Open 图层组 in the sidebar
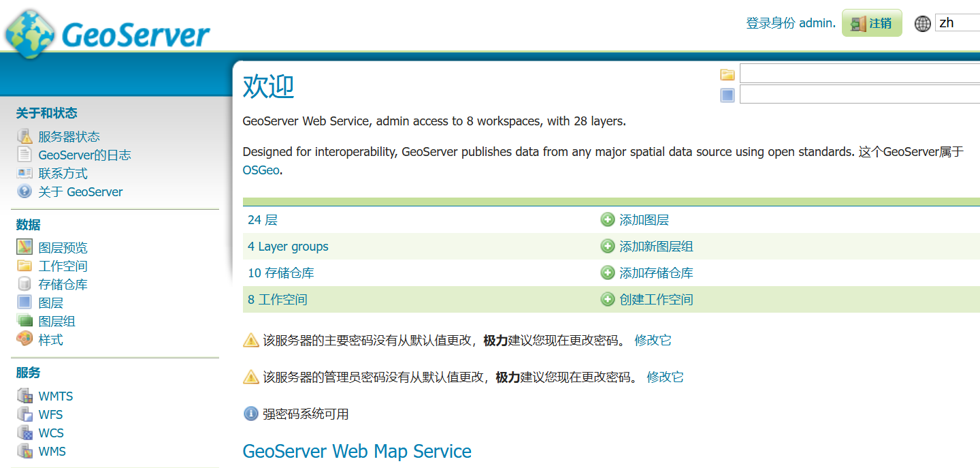 click(x=56, y=321)
